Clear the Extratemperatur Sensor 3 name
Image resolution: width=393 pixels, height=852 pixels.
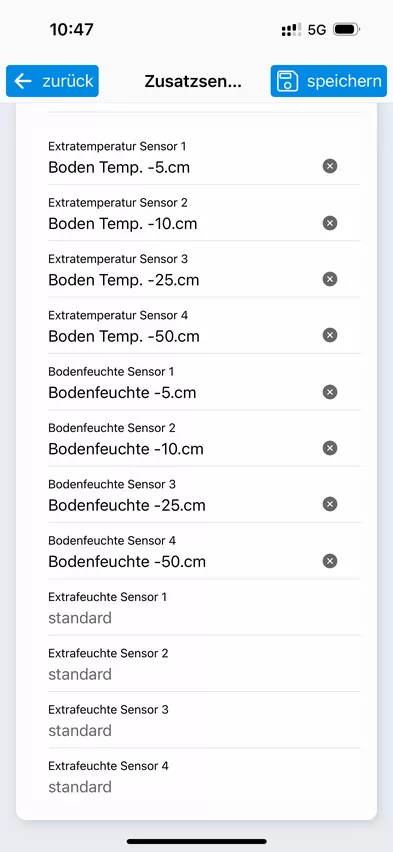point(329,279)
